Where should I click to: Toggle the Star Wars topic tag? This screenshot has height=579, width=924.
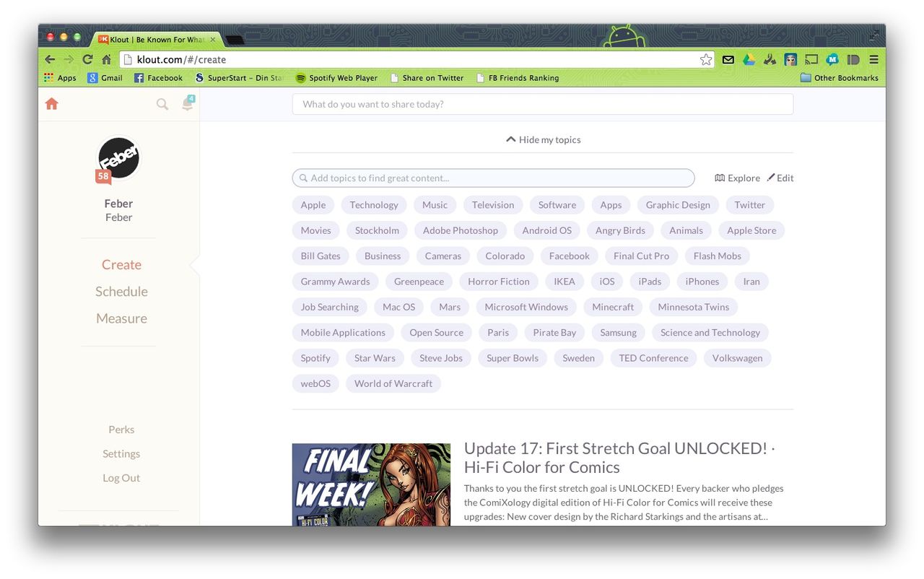[375, 358]
